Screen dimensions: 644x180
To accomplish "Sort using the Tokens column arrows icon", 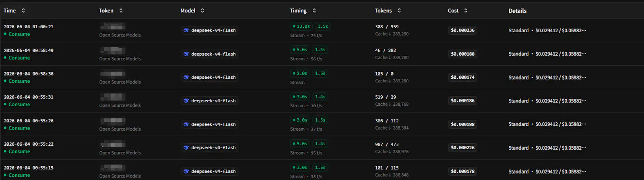I will 399,10.
